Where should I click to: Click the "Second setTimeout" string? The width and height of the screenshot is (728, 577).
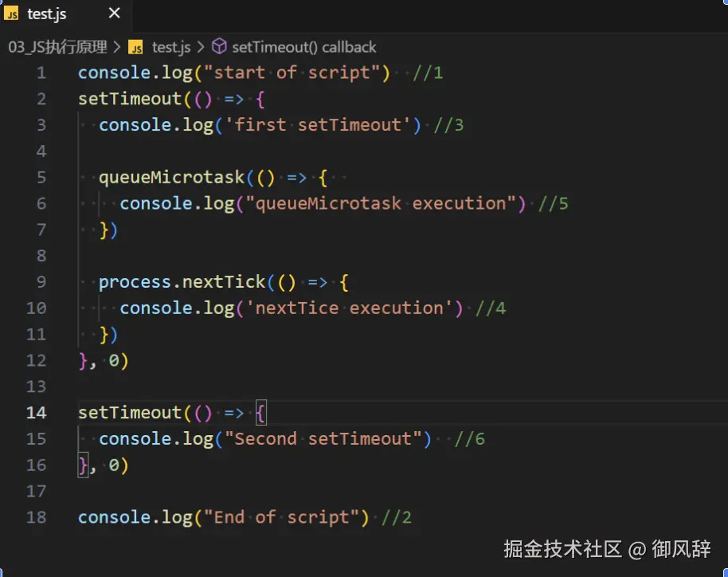point(323,438)
